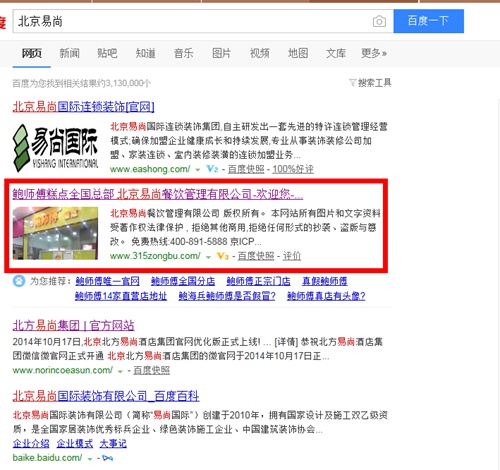Open the 企业介绍 sublink

click(x=31, y=444)
